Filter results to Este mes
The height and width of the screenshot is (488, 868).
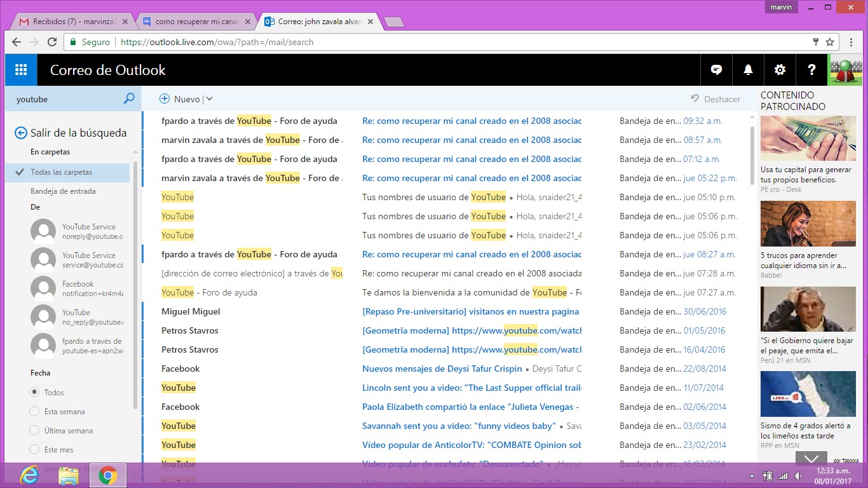coord(34,450)
